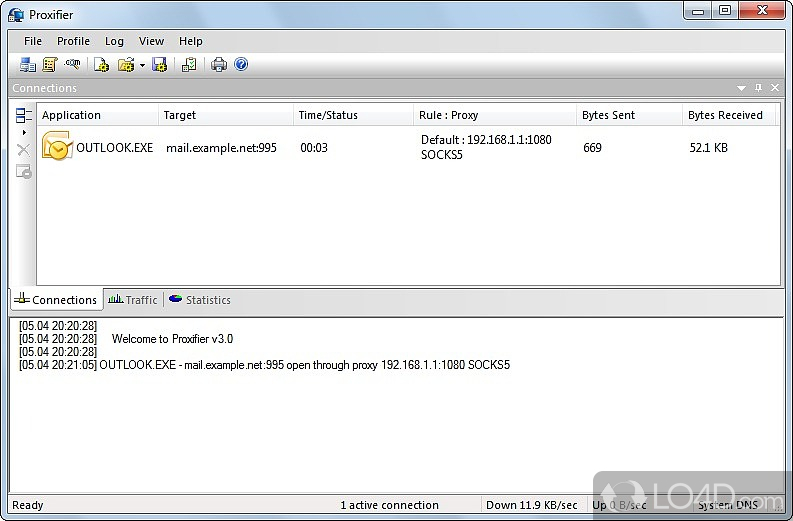The height and width of the screenshot is (521, 793).
Task: Expand the small arrow under the view icon
Action: [24, 132]
